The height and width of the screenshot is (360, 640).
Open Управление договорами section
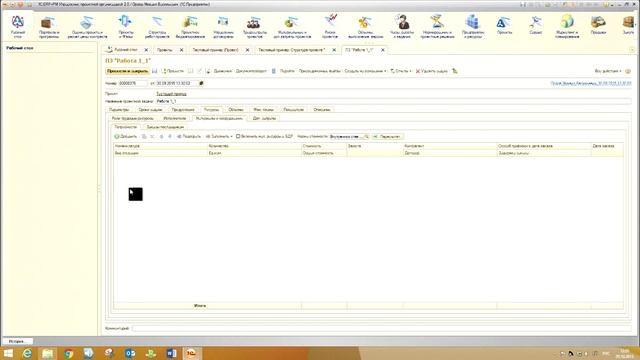[223, 27]
